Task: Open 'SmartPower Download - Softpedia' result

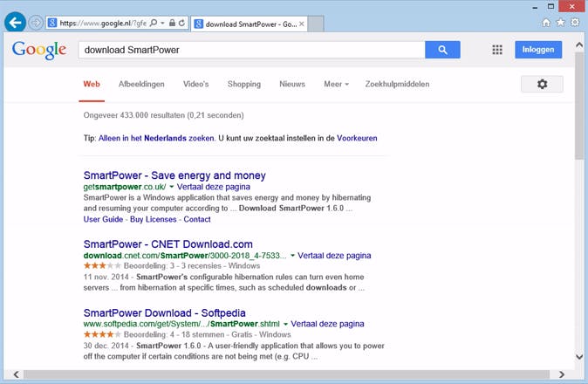Action: coord(164,312)
